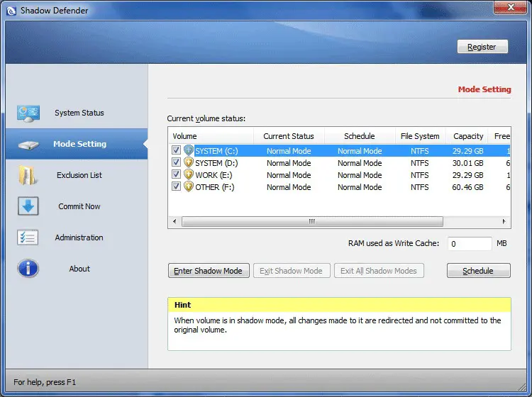Screen dimensions: 532x397
Task: Click the shield icon for OTHER (F:)
Action: [x=189, y=187]
